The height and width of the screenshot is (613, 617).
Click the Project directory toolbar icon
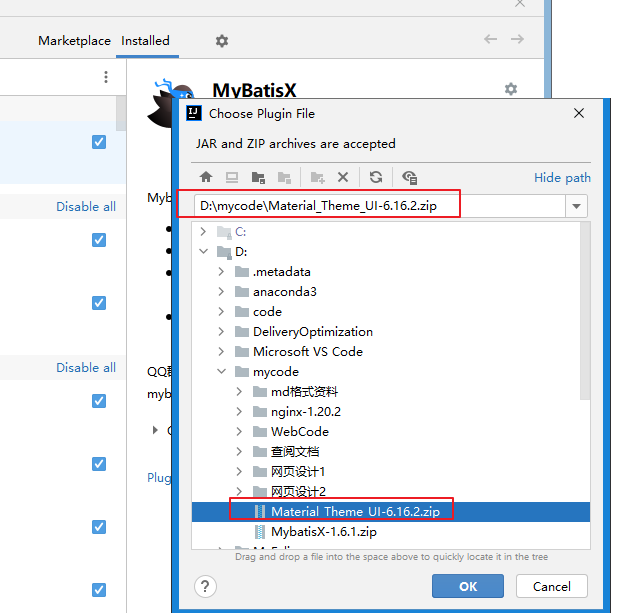[x=258, y=177]
